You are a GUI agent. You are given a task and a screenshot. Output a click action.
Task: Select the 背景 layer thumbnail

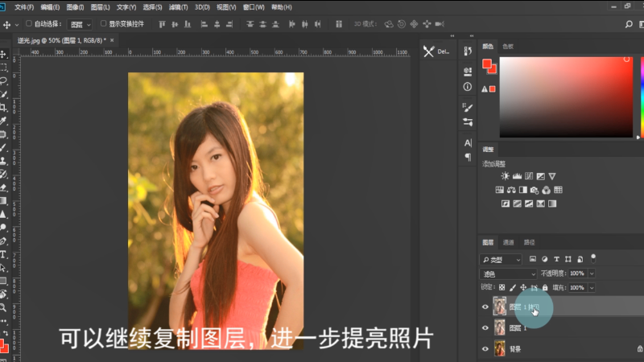[x=499, y=349]
